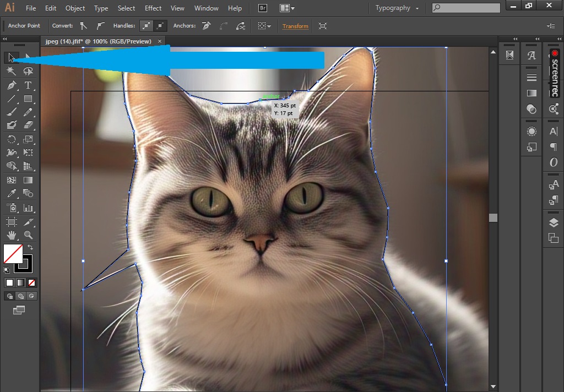Toggle the Tools panel column-width arrows
Image resolution: width=564 pixels, height=392 pixels.
pos(4,39)
